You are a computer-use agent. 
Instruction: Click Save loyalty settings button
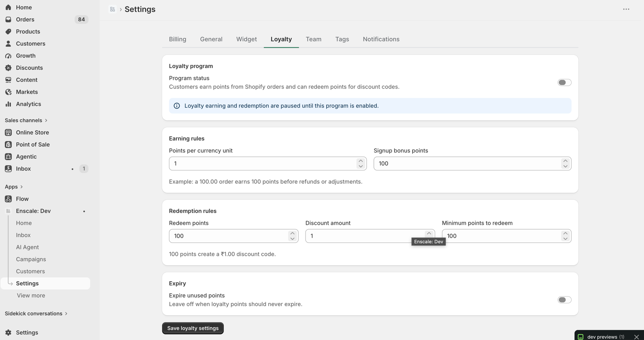pyautogui.click(x=193, y=328)
